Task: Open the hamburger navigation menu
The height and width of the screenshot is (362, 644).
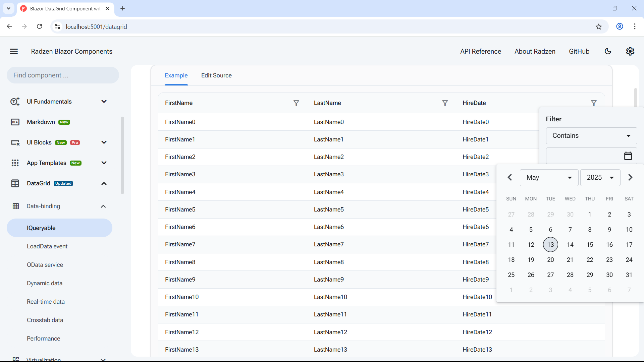Action: coord(14,51)
